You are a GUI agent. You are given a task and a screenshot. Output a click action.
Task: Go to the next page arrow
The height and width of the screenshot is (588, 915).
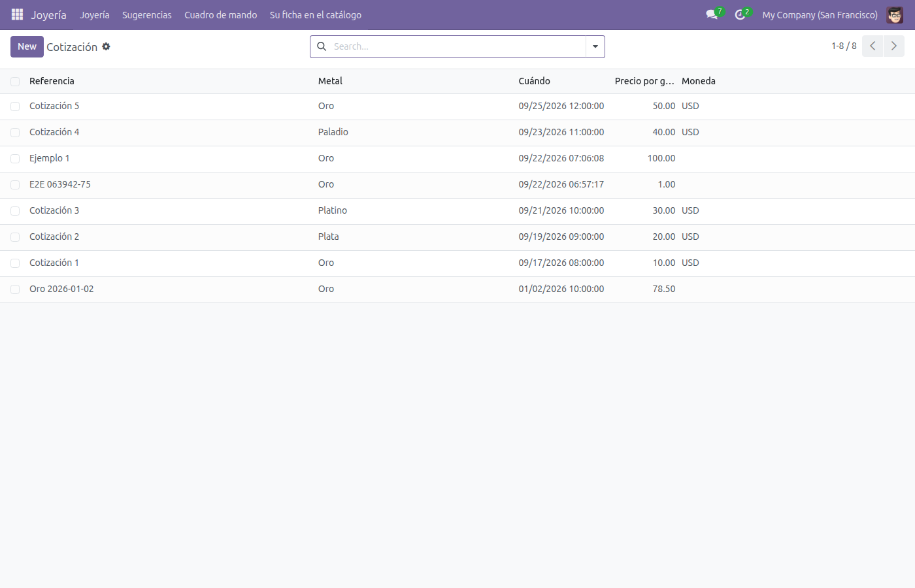(894, 46)
